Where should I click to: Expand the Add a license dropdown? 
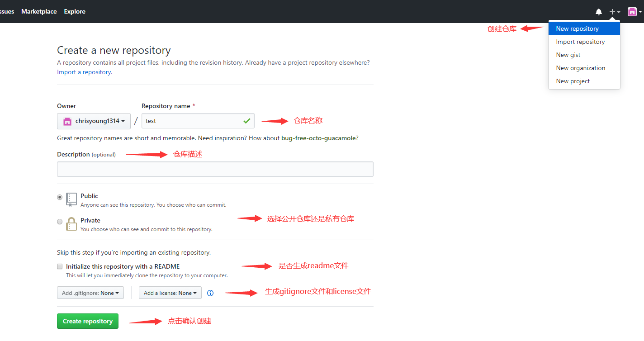tap(170, 293)
